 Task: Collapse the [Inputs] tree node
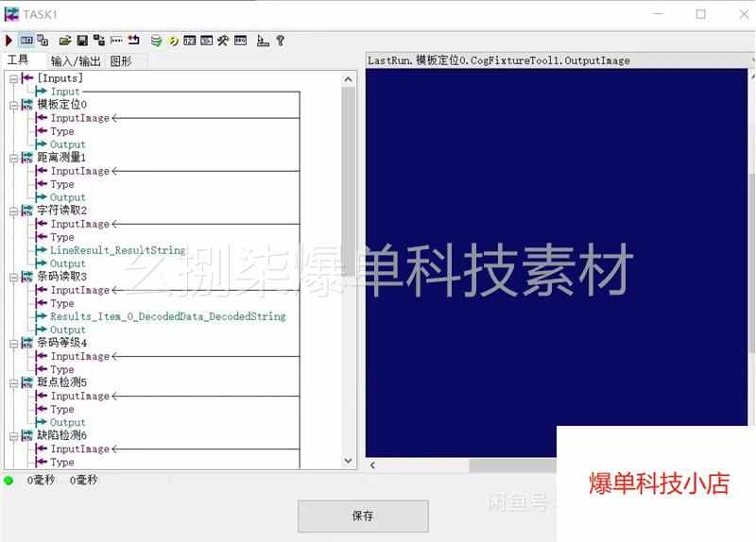[13, 78]
